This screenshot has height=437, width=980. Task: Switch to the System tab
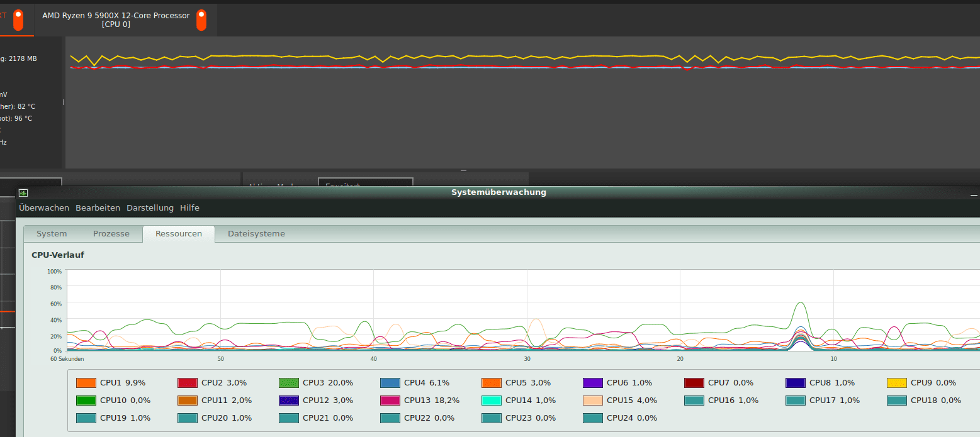pyautogui.click(x=52, y=234)
